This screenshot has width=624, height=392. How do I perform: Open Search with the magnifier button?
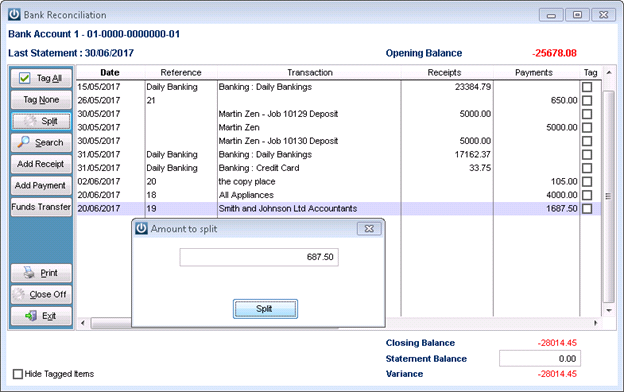pyautogui.click(x=41, y=142)
